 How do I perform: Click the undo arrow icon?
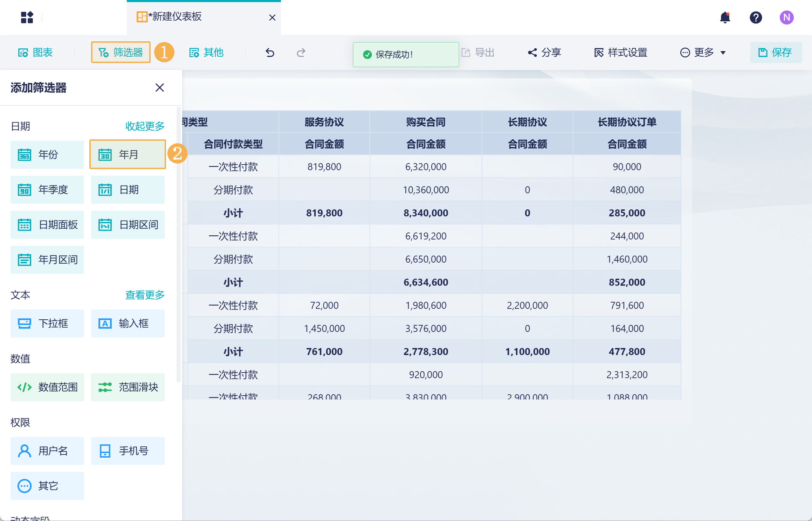click(270, 53)
